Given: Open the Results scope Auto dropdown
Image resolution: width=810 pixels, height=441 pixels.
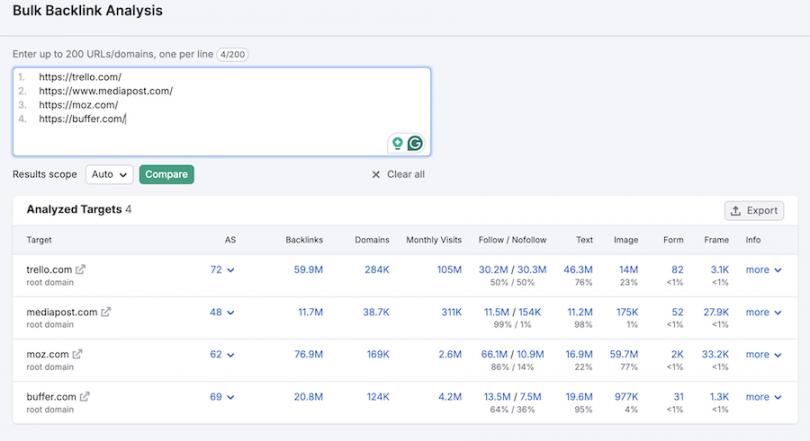Looking at the screenshot, I should pyautogui.click(x=109, y=175).
